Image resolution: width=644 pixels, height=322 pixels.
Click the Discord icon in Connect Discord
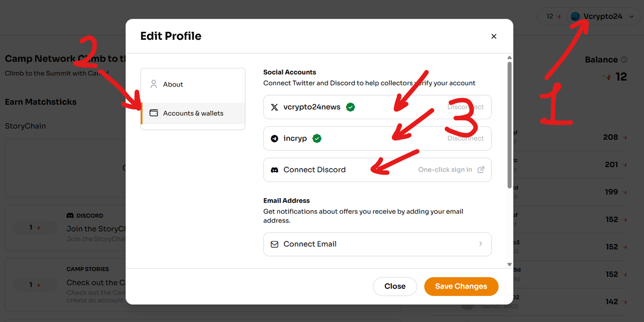pos(274,170)
